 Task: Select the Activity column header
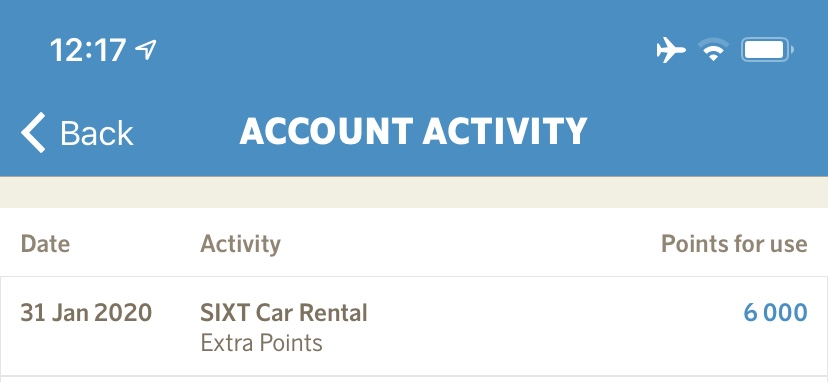tap(240, 245)
